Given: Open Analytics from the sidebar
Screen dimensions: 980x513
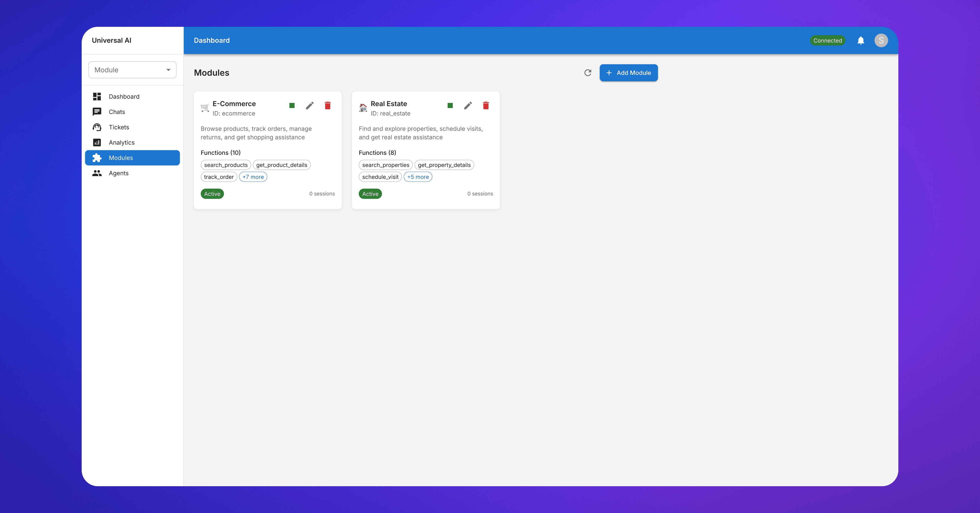Looking at the screenshot, I should tap(121, 142).
